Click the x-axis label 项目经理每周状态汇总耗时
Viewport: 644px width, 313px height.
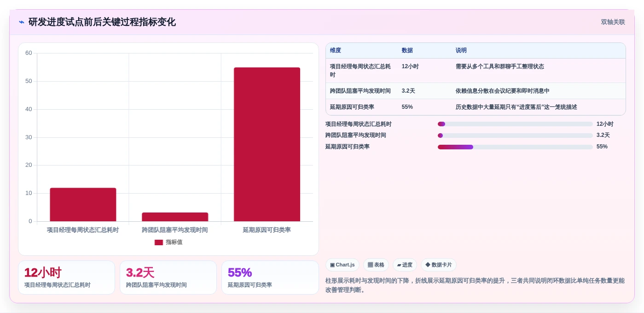click(83, 230)
